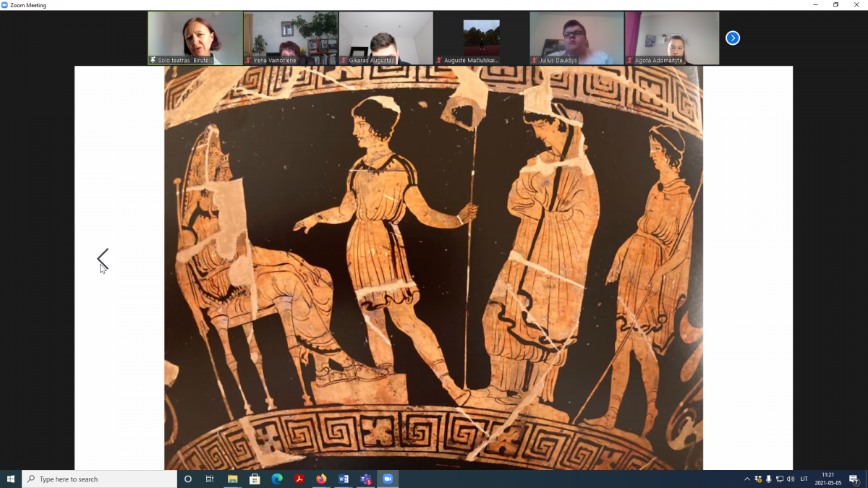Open the clock showing 11:21

pos(828,479)
